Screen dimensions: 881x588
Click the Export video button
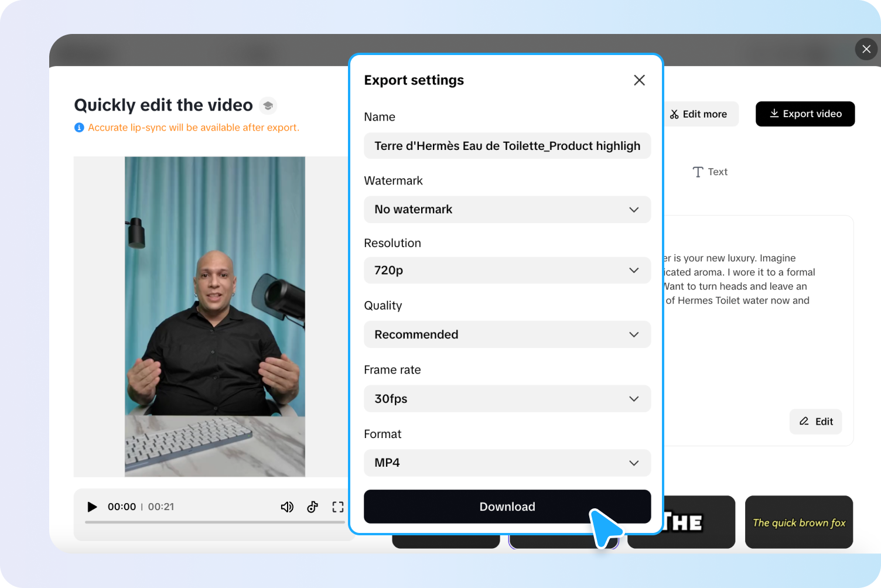(805, 114)
